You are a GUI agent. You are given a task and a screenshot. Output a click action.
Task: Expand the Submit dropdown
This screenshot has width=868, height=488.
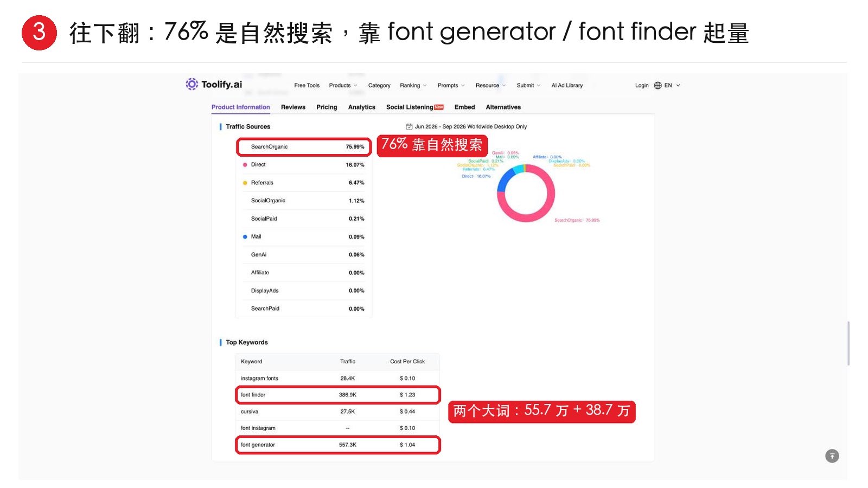[528, 85]
